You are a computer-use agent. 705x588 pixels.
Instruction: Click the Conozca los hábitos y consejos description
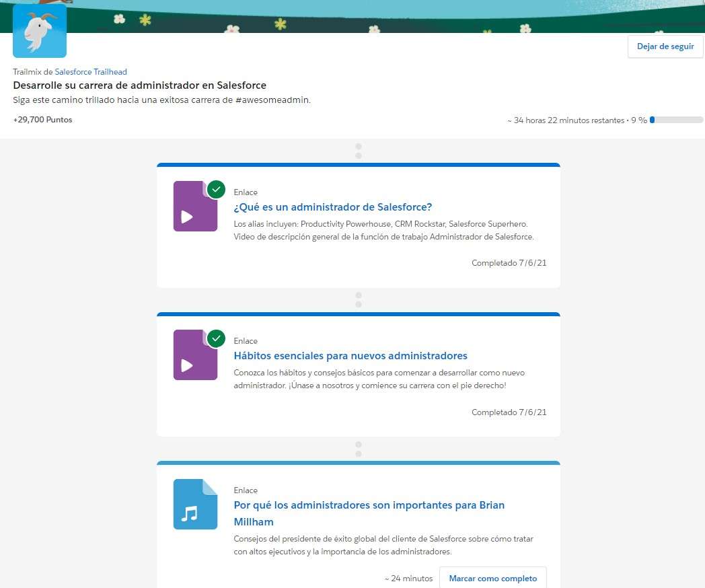pos(379,379)
